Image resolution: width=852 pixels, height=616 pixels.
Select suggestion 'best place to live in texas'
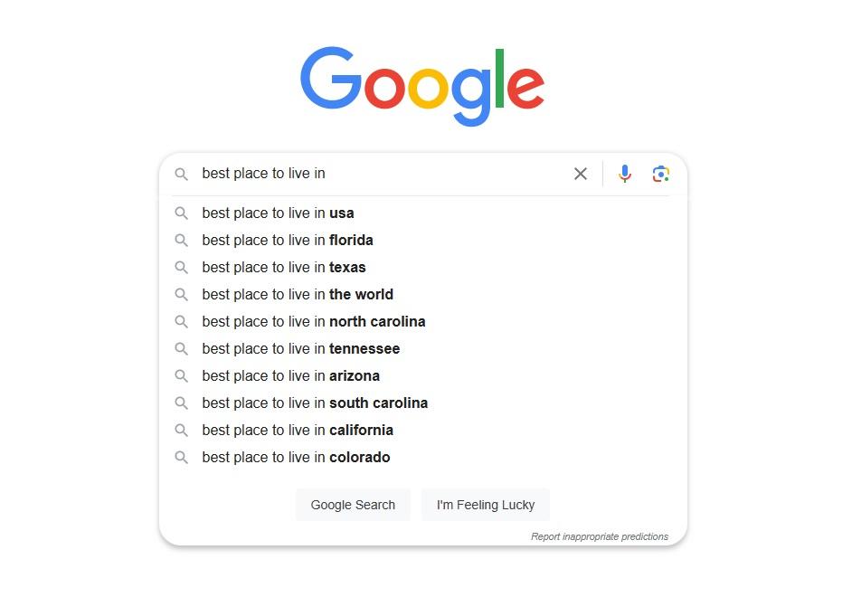point(283,268)
